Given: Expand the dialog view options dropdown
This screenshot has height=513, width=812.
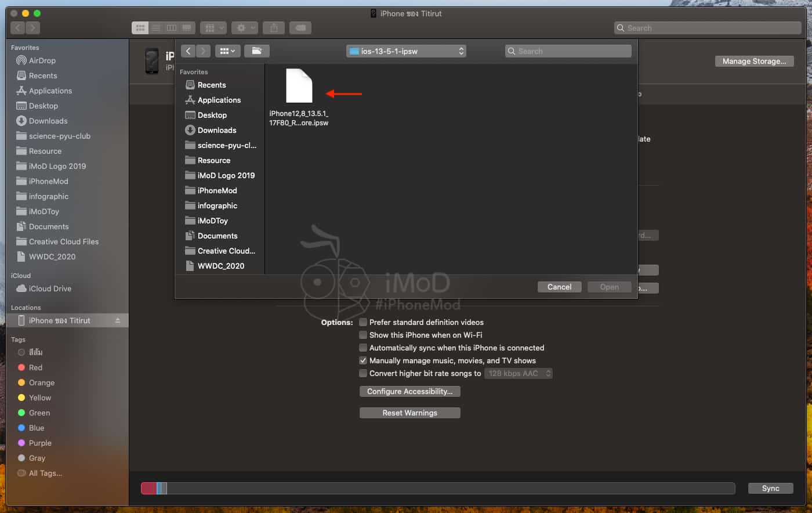Looking at the screenshot, I should [x=227, y=51].
